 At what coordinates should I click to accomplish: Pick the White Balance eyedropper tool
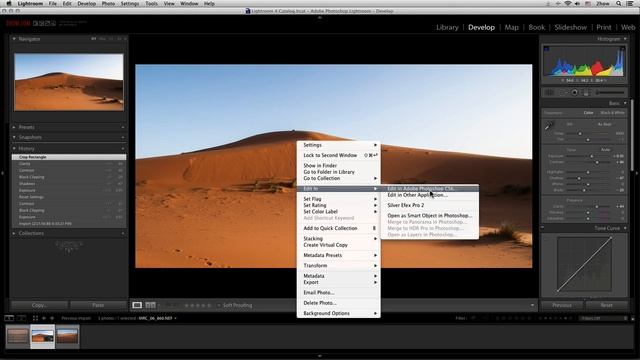point(549,126)
